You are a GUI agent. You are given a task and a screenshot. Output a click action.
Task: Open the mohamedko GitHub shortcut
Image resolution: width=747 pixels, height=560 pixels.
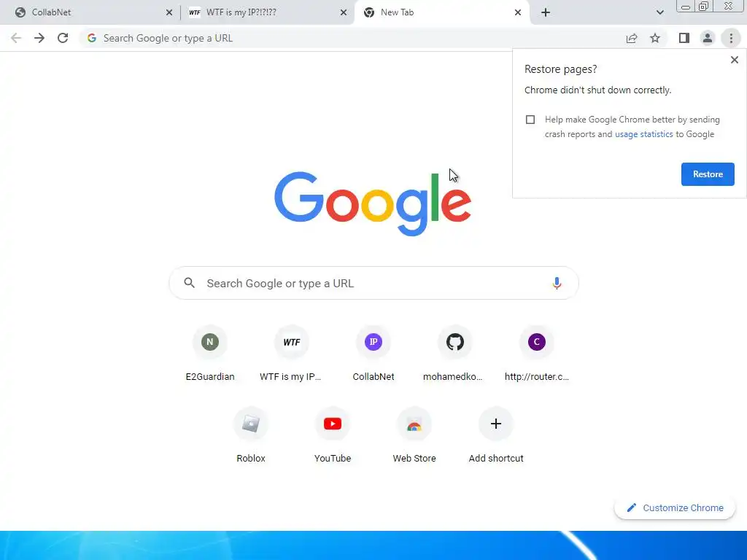(455, 354)
